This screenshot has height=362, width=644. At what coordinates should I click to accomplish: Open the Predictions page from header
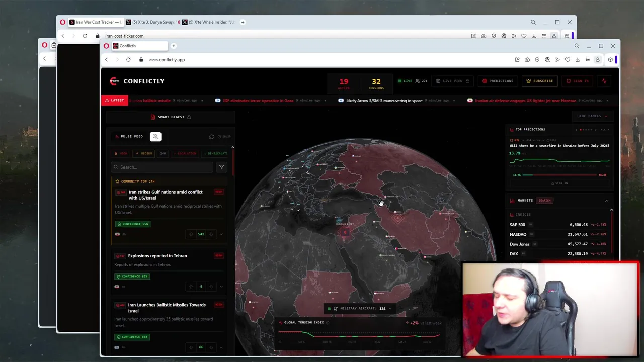[498, 81]
